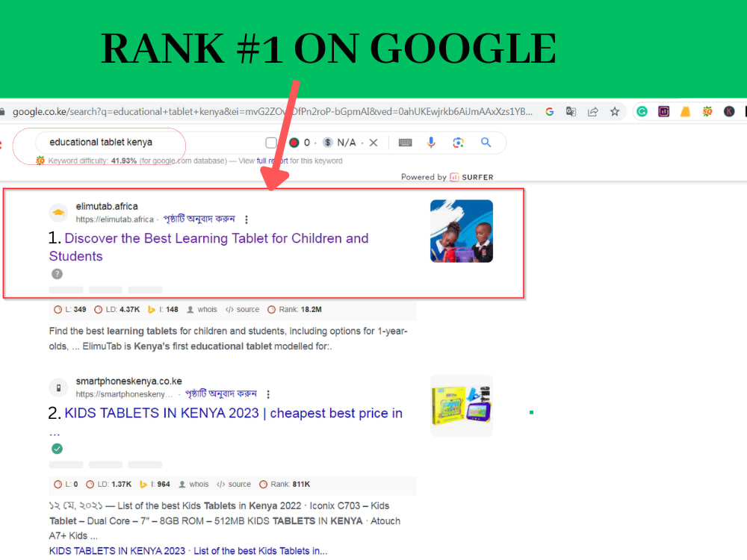Image resolution: width=747 pixels, height=560 pixels.
Task: Start voice search with microphone
Action: pos(431,143)
